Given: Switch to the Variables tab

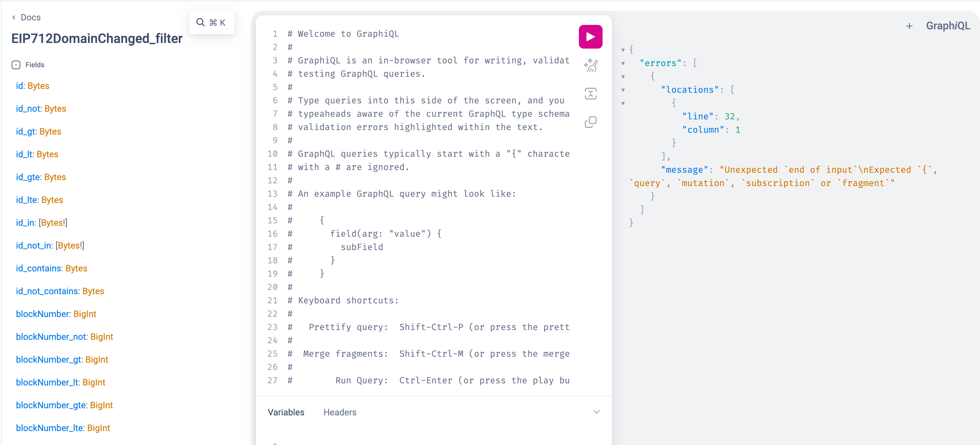Looking at the screenshot, I should [x=286, y=412].
